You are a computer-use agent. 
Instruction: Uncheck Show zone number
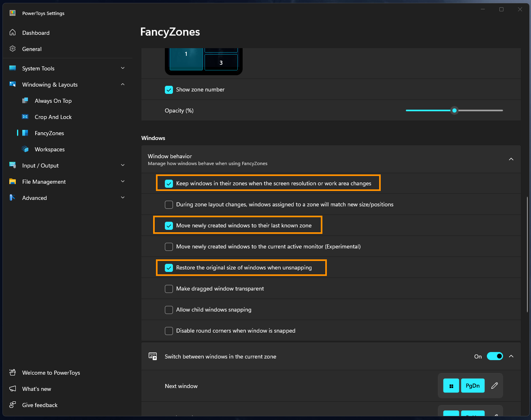[169, 89]
